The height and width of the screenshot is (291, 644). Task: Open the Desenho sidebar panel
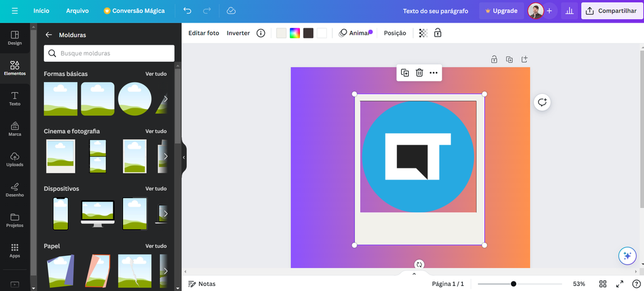[x=15, y=190]
